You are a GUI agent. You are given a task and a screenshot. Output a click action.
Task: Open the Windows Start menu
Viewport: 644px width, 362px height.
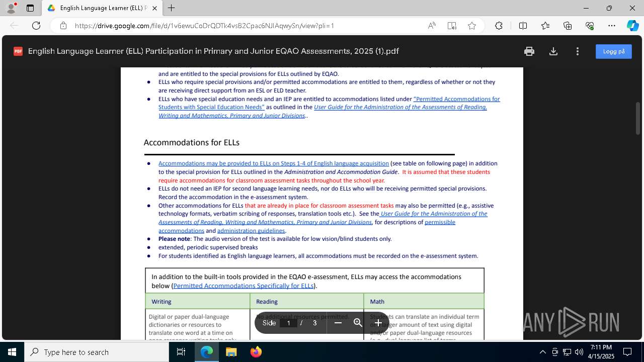(x=12, y=352)
